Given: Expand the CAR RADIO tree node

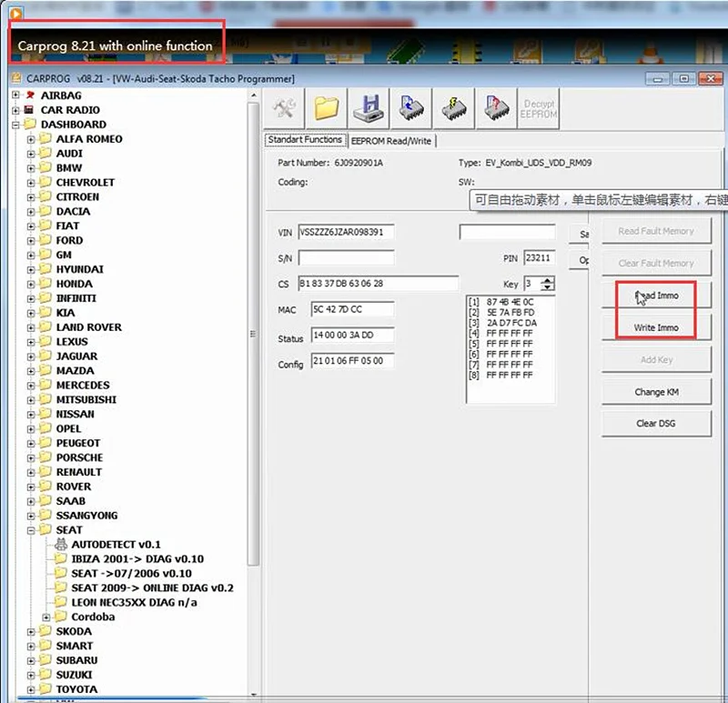Looking at the screenshot, I should coord(15,110).
